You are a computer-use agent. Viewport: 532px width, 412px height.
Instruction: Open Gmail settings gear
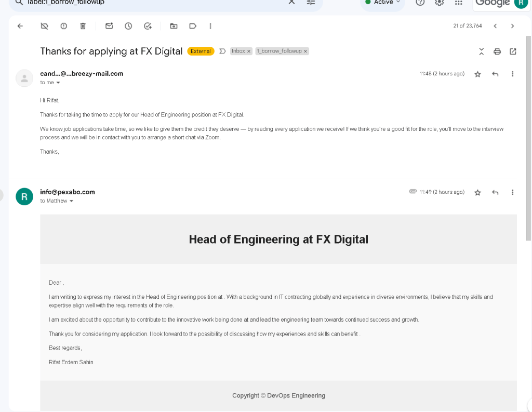point(440,2)
